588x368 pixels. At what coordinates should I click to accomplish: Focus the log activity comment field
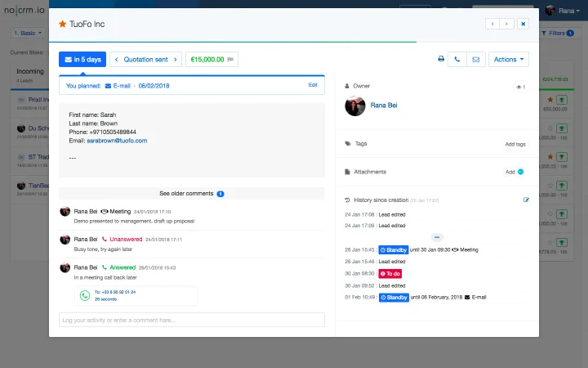coord(192,320)
